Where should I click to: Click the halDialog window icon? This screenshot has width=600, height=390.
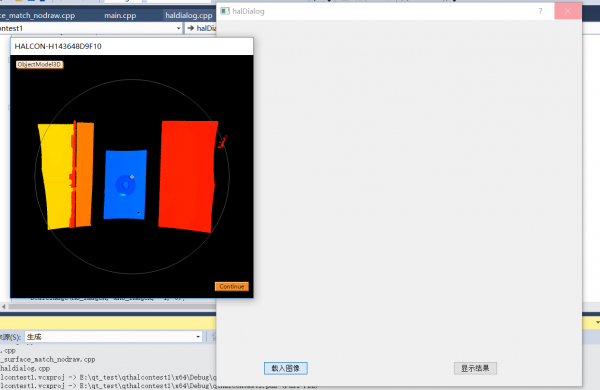tap(225, 11)
